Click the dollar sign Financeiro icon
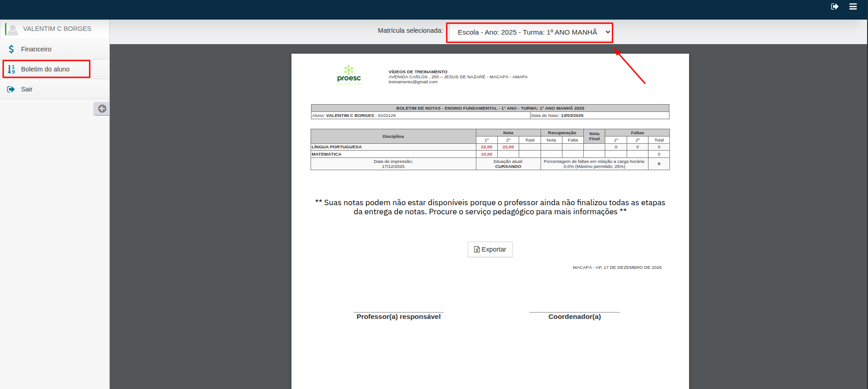The image size is (868, 389). pos(11,49)
